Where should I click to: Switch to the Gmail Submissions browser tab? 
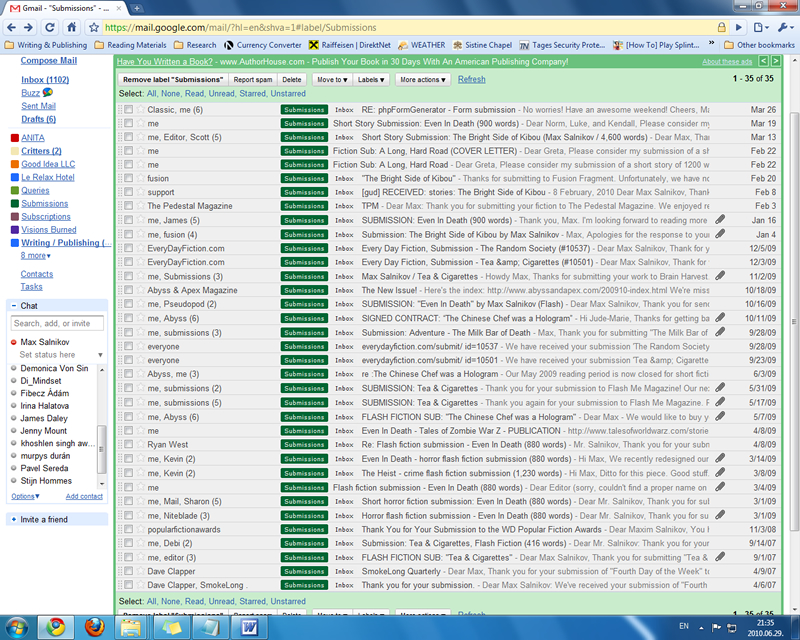(60, 7)
